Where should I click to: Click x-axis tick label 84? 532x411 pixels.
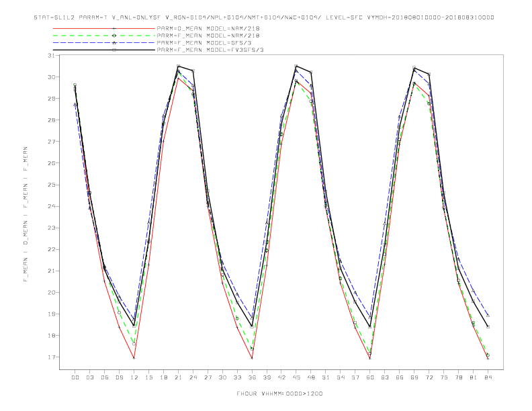point(488,377)
